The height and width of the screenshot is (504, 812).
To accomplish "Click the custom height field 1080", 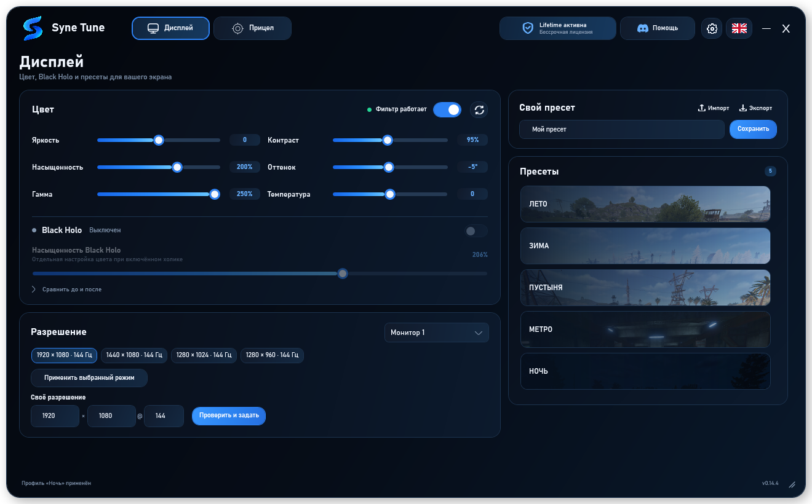I will [111, 416].
